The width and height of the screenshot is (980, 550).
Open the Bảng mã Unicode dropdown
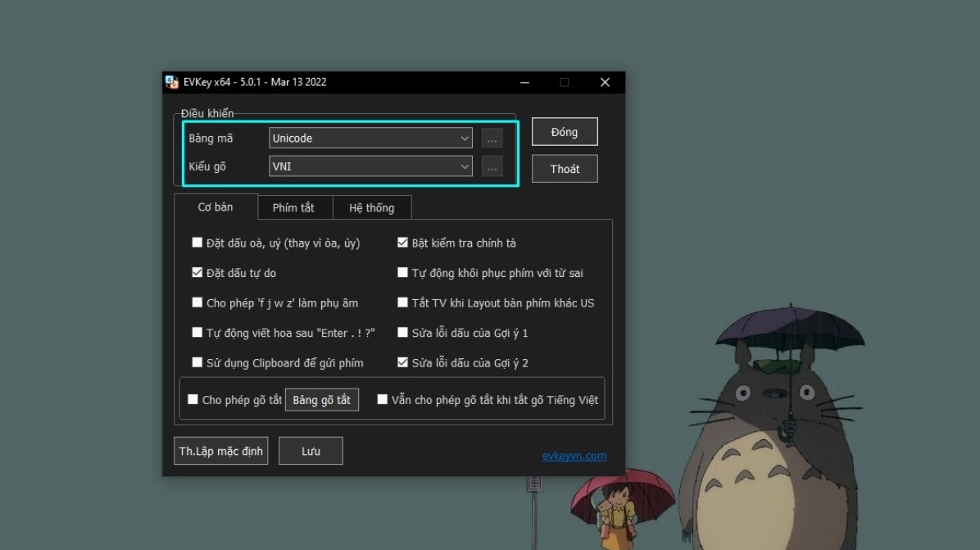click(x=370, y=139)
